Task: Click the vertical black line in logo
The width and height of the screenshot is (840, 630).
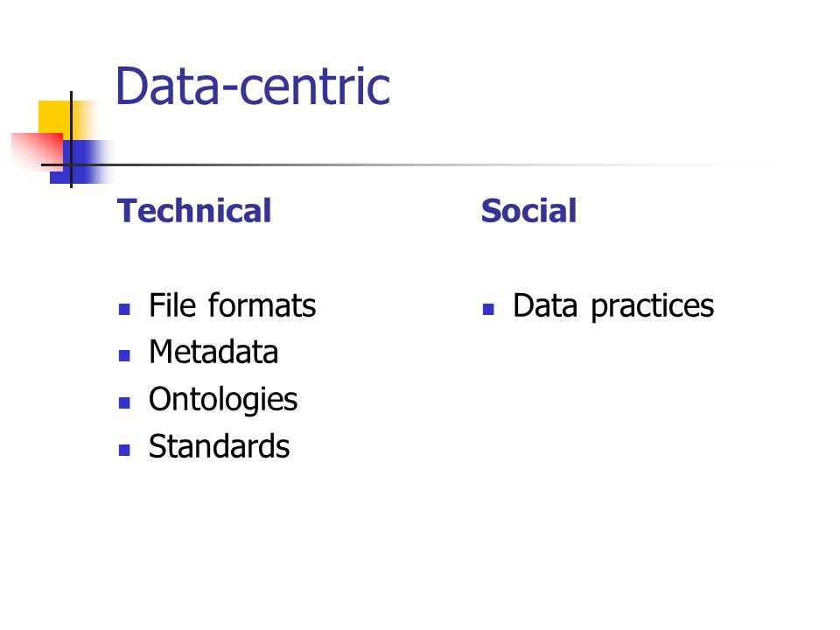Action: [x=71, y=139]
